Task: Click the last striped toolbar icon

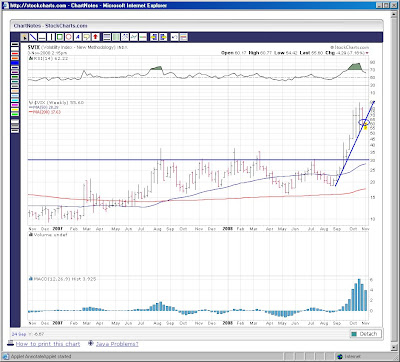Action: coord(184,37)
